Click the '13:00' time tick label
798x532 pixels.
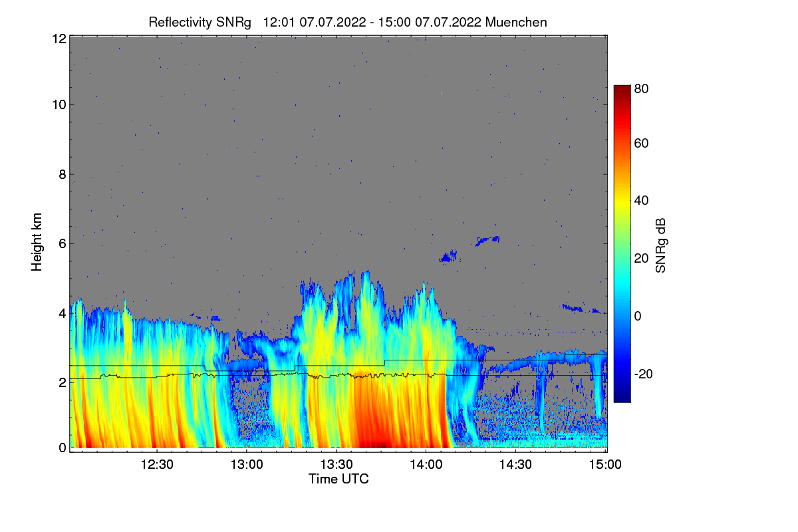click(x=247, y=464)
